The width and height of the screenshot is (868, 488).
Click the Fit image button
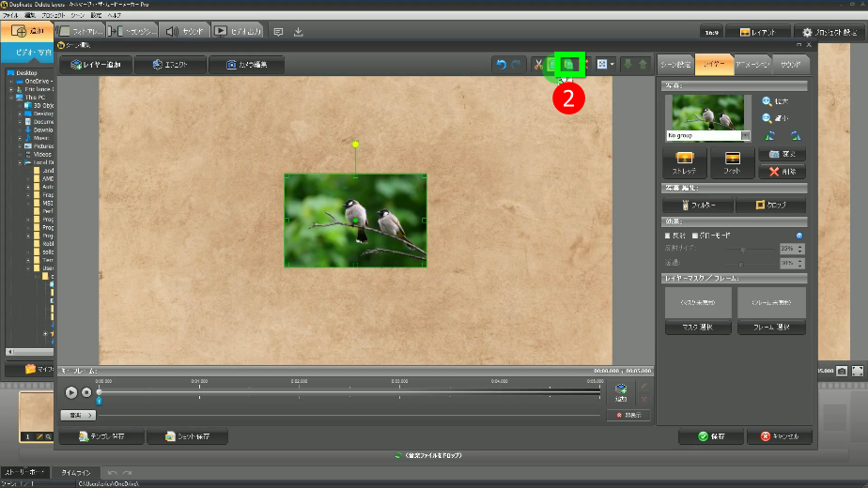tap(731, 162)
